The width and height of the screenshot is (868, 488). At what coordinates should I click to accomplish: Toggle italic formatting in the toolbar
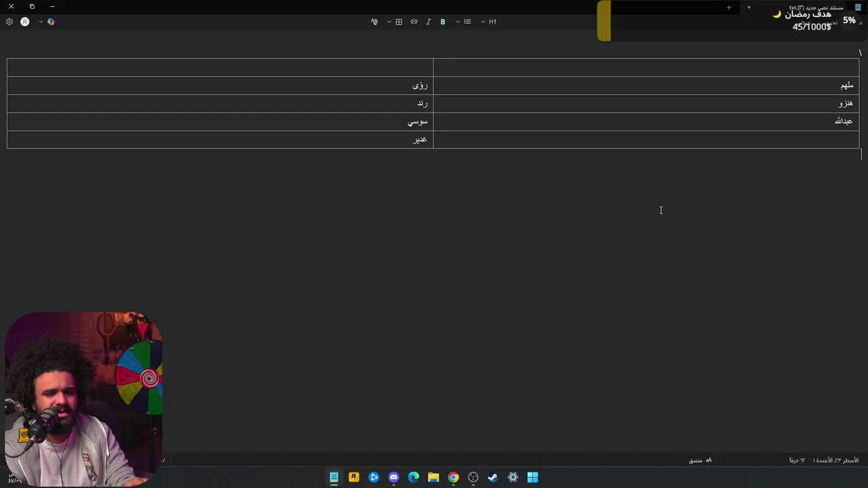[x=428, y=22]
